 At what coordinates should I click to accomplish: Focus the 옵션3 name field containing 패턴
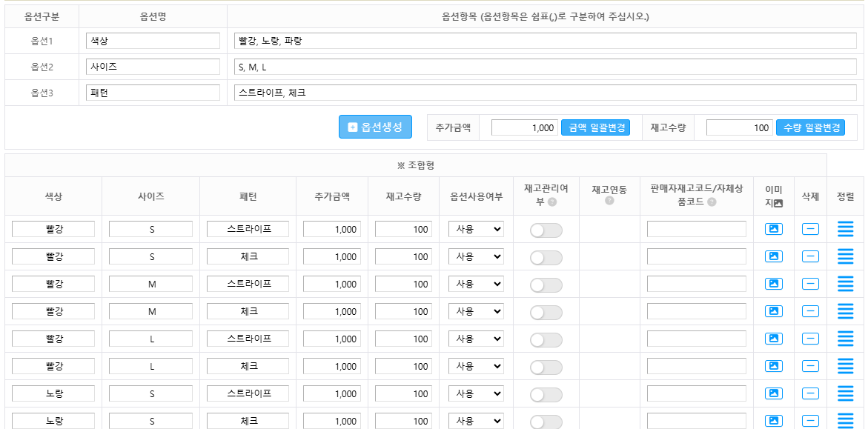tap(153, 93)
